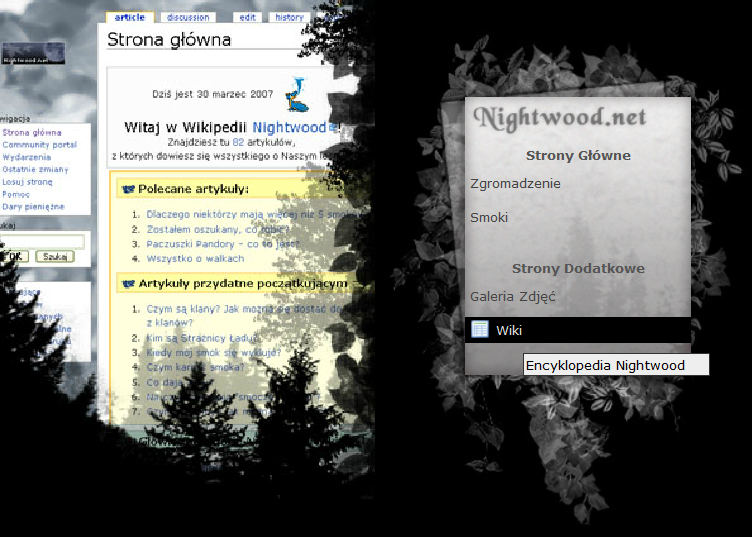Open Ostatnie zmiany sidebar link
This screenshot has width=752, height=537.
[x=35, y=169]
